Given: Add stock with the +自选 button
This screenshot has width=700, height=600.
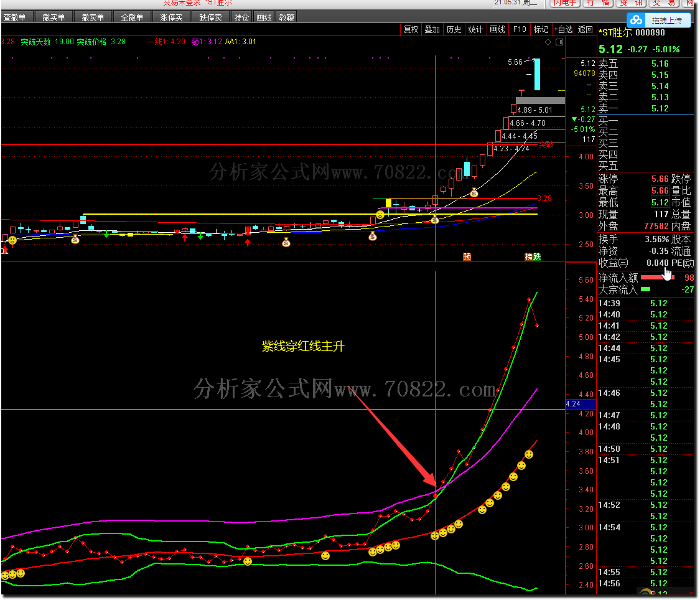Looking at the screenshot, I should [563, 29].
